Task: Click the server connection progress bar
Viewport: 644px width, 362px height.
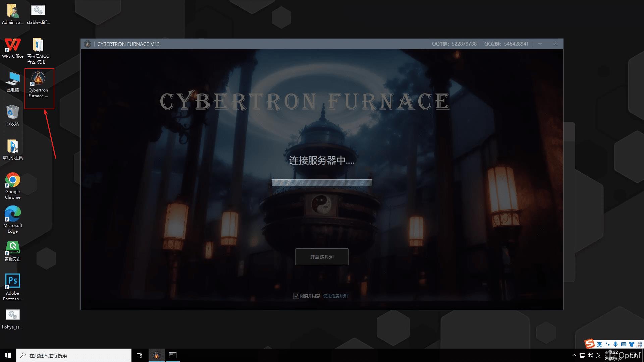Action: pos(321,183)
